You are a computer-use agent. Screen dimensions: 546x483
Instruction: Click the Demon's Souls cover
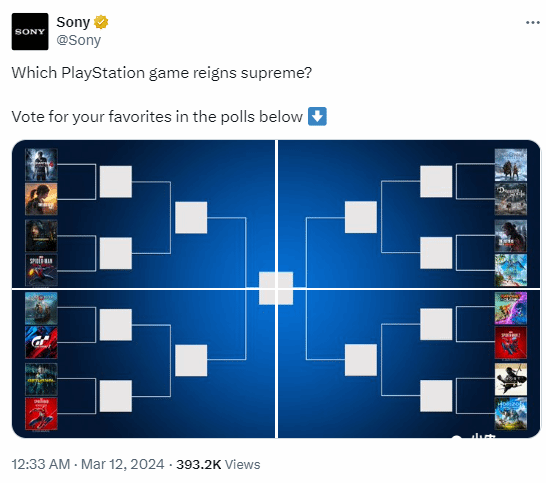(x=511, y=199)
